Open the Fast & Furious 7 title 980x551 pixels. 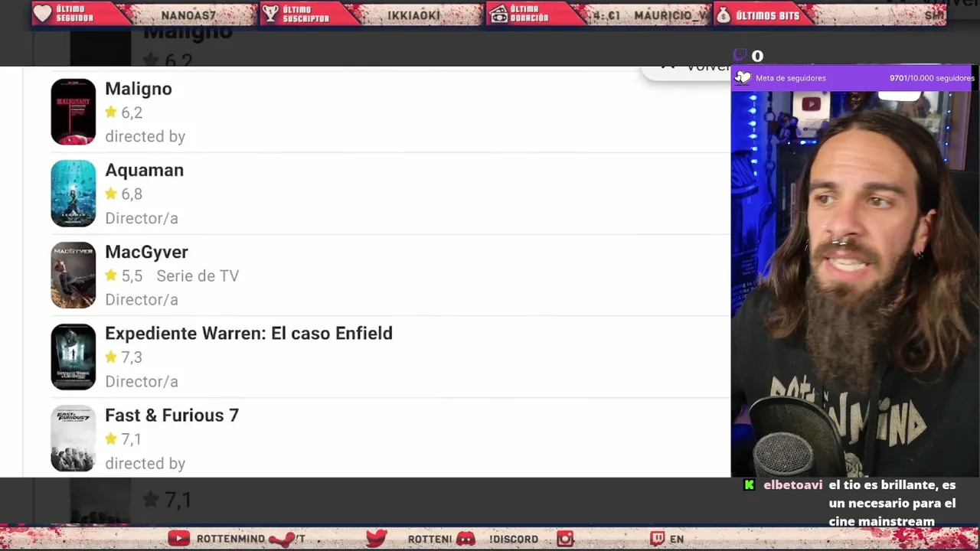171,415
